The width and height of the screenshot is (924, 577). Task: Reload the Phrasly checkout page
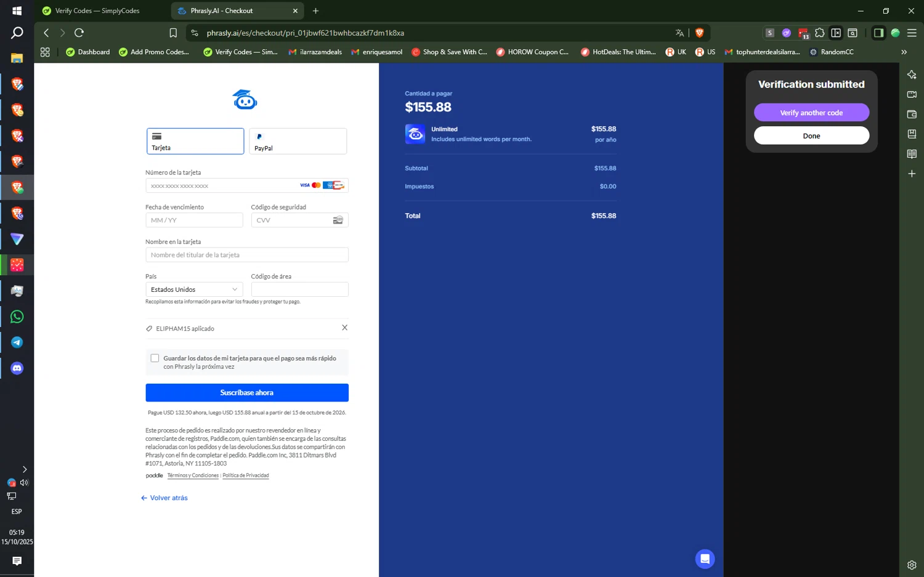[x=79, y=33]
